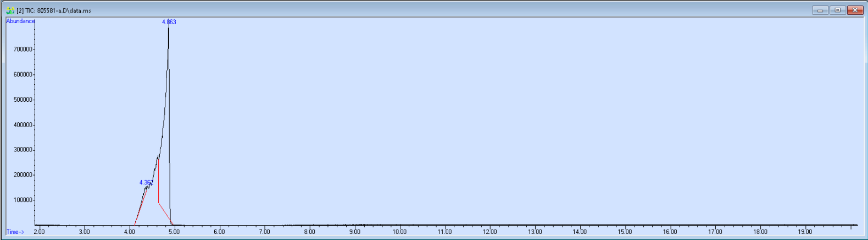
Task: Click the TIC window title bar icon
Action: (x=10, y=10)
